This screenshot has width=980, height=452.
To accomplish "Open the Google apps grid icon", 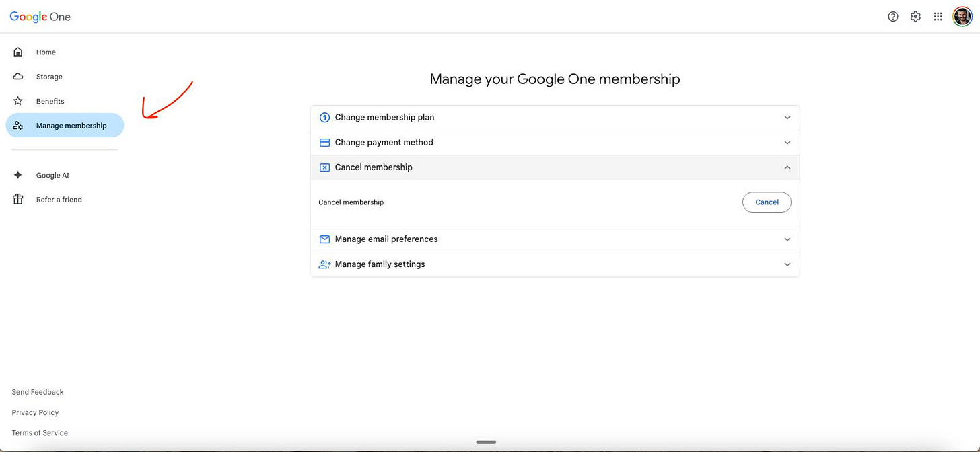I will point(938,17).
